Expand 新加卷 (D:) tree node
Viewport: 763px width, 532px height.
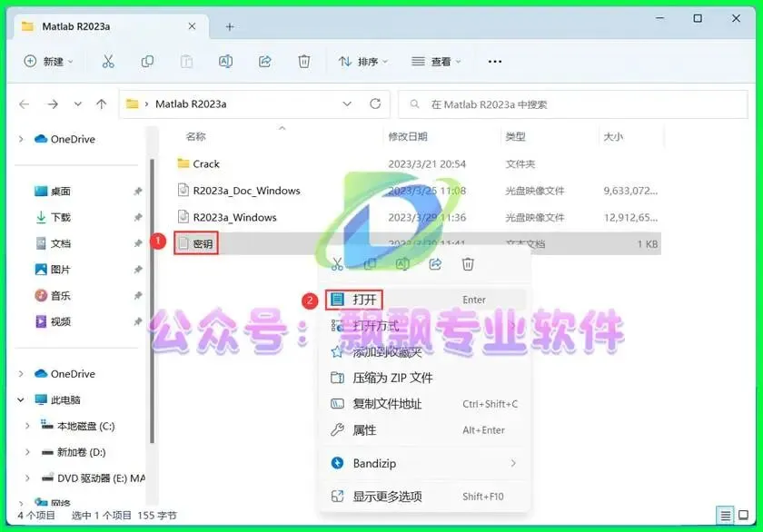coord(28,452)
